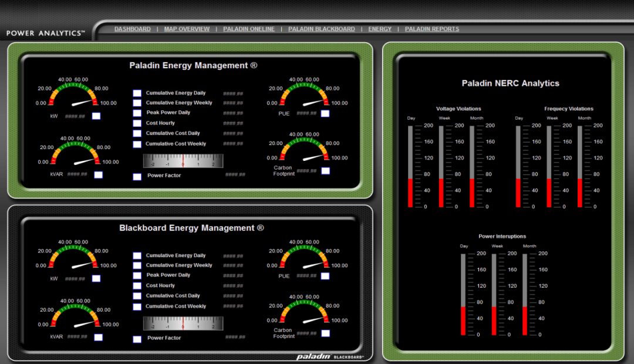Select Power Interruptions Month bar
Screen dimensions: 634x364
pos(525,295)
